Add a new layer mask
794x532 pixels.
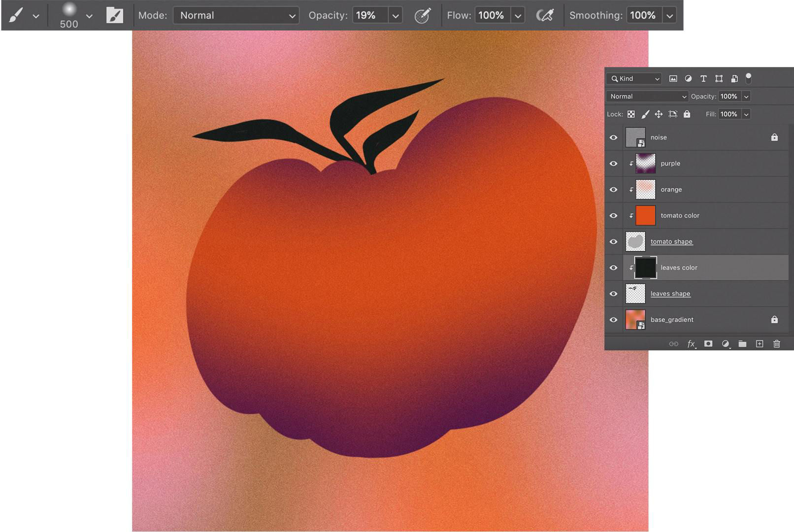click(708, 344)
